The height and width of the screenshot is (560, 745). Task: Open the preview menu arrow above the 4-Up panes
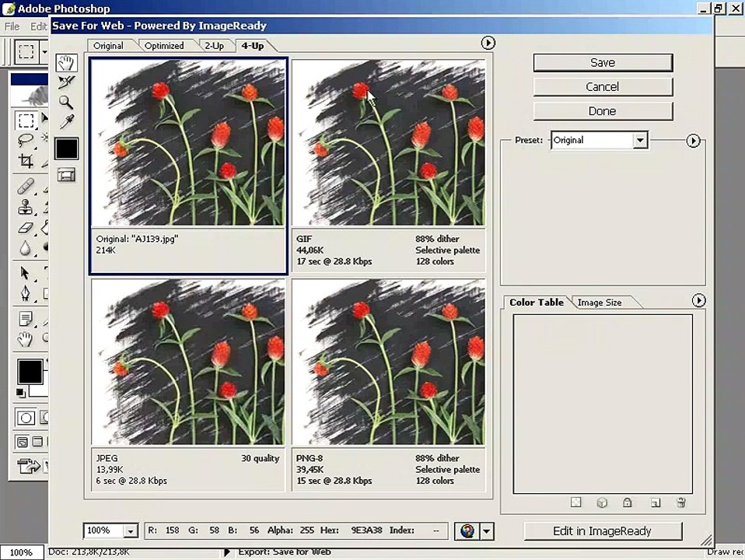tap(488, 43)
